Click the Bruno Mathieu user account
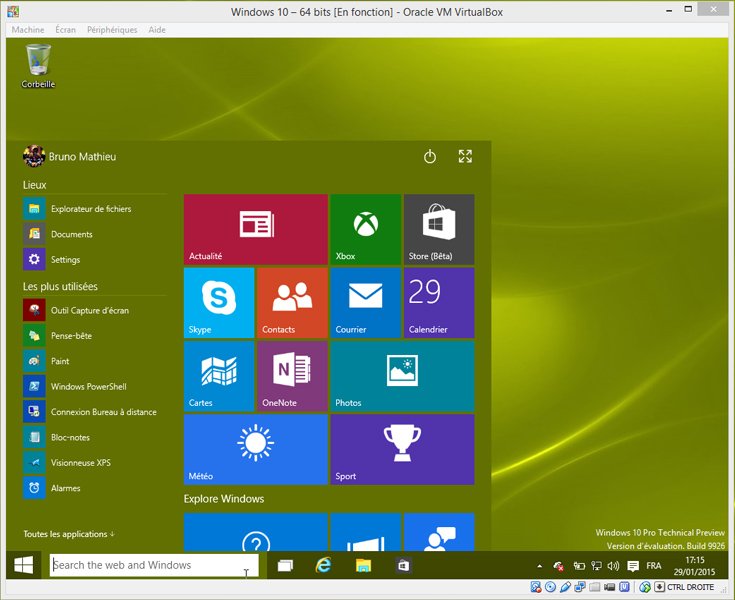 (70, 157)
